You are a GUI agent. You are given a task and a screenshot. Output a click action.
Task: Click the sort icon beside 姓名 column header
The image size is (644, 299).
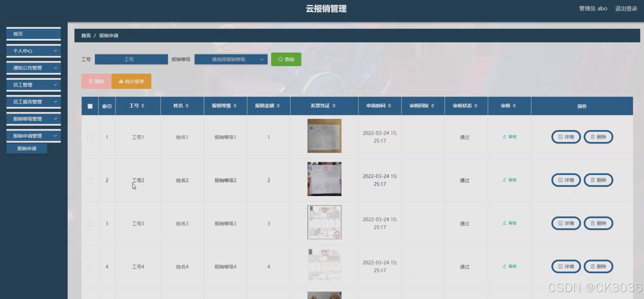(x=187, y=106)
